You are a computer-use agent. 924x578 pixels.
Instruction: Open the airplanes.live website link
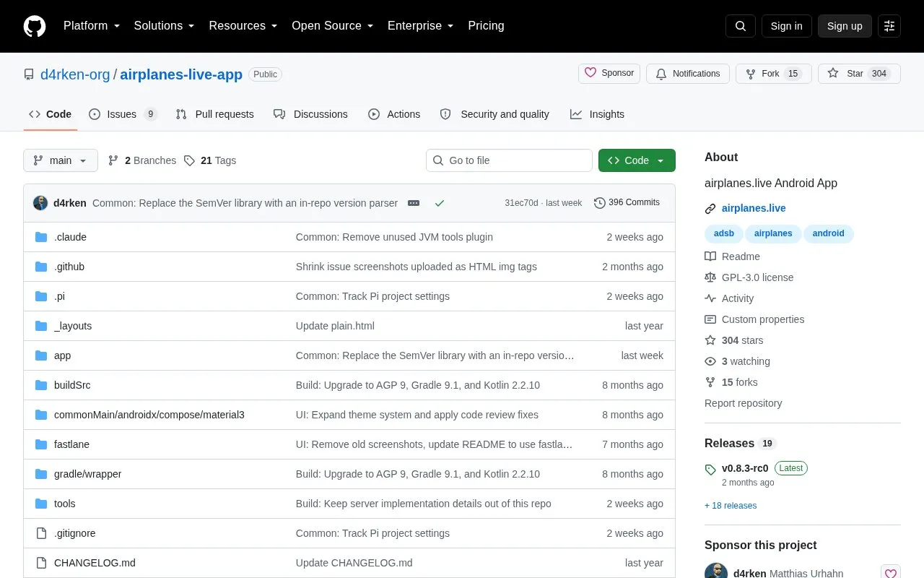pyautogui.click(x=754, y=208)
